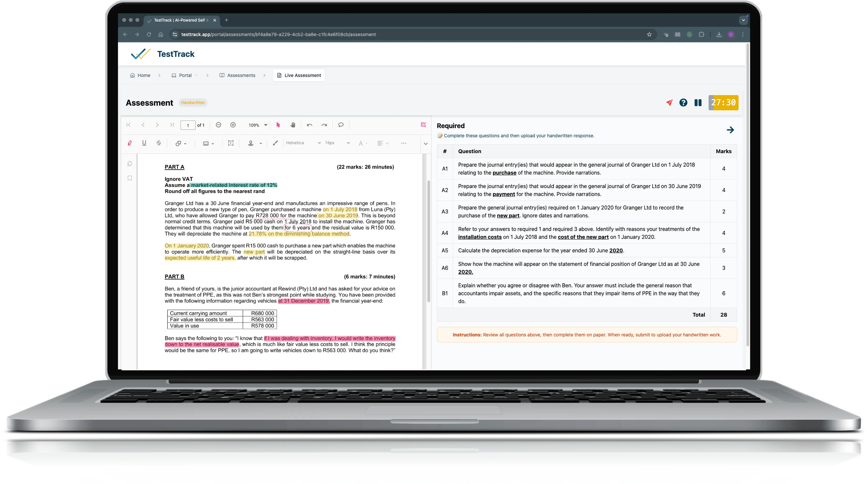The height and width of the screenshot is (484, 868).
Task: Add a comment with the speech bubble tool
Action: pyautogui.click(x=341, y=125)
